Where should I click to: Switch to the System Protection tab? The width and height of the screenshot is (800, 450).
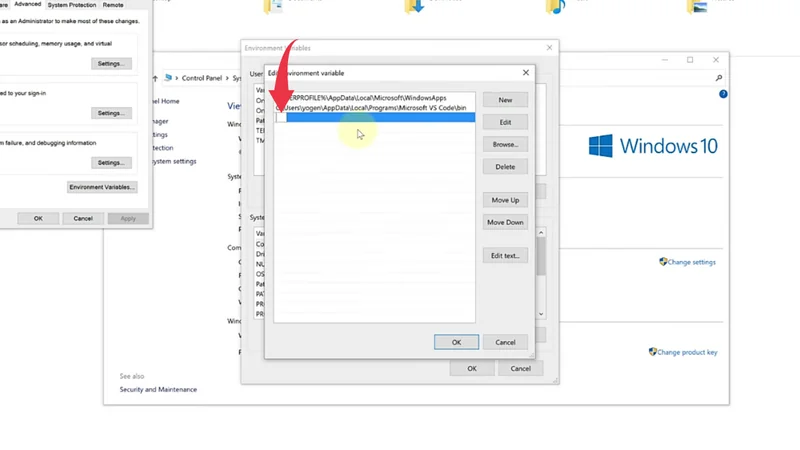pyautogui.click(x=72, y=5)
